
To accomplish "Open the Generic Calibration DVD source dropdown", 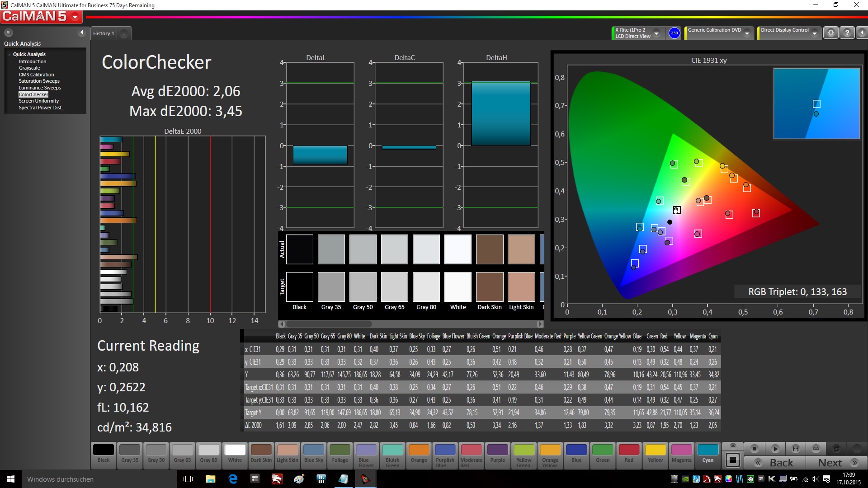I will (x=747, y=33).
